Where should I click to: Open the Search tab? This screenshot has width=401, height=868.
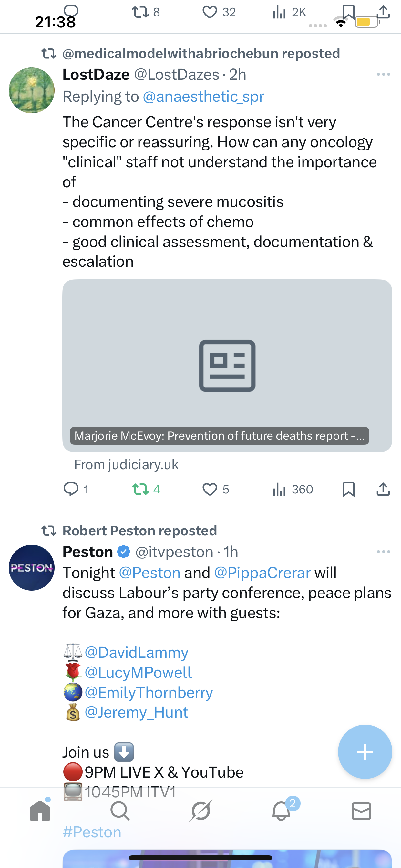120,811
